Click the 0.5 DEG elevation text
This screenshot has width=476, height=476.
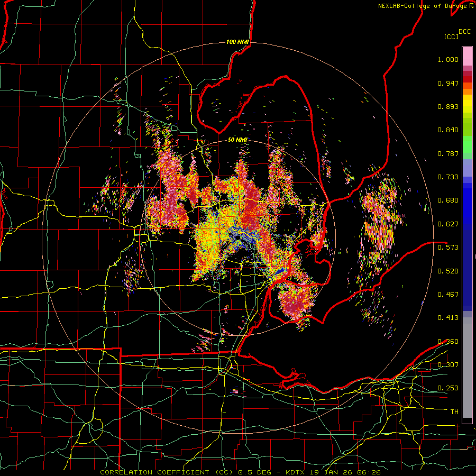(x=255, y=472)
